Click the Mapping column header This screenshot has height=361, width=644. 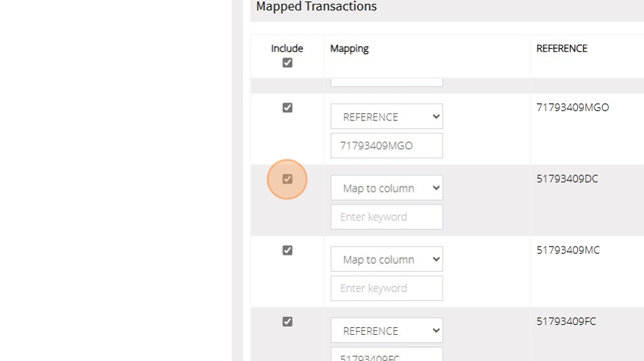pyautogui.click(x=350, y=49)
